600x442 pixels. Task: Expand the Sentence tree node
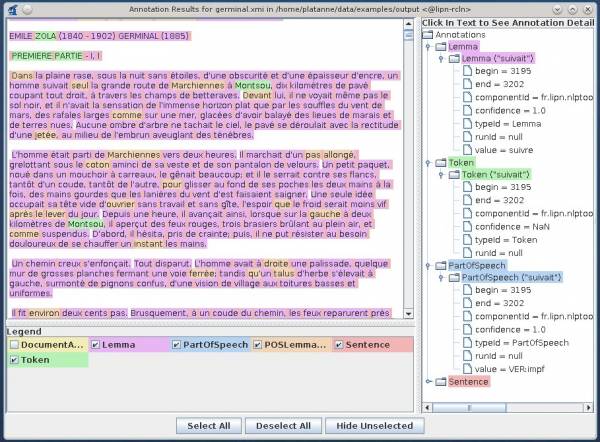(x=428, y=381)
